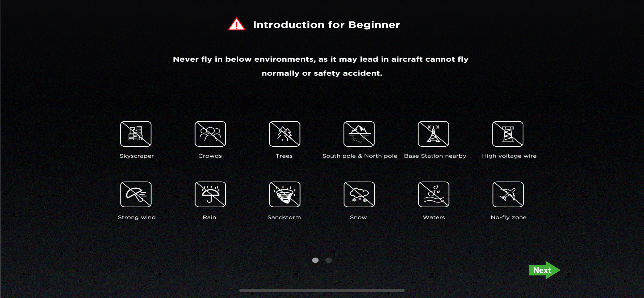
Task: Click the South pole & North pole icon
Action: coord(359,134)
